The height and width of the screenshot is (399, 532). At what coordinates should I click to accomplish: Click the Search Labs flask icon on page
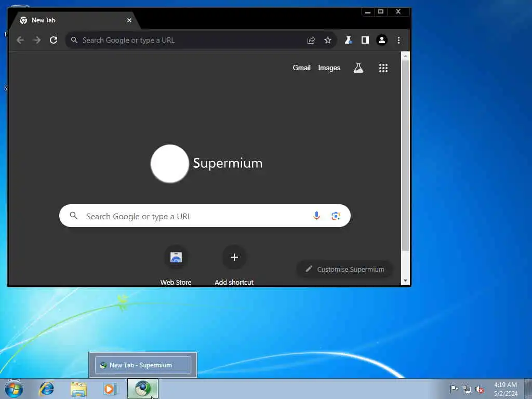coord(358,68)
